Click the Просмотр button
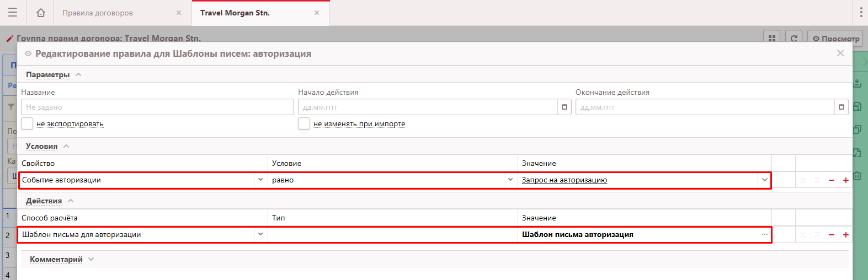 835,39
